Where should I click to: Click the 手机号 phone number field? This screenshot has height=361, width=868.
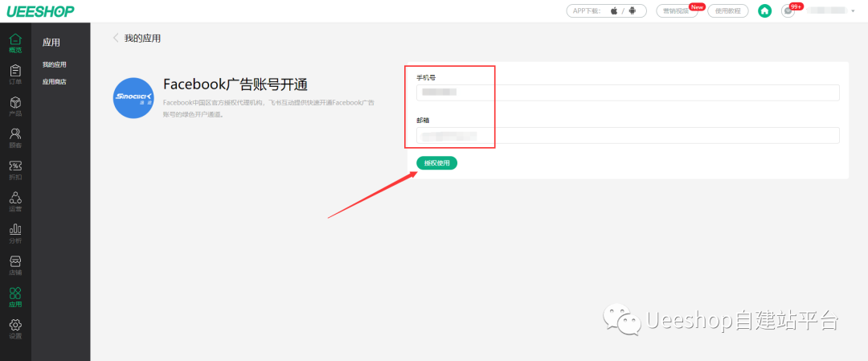[628, 92]
